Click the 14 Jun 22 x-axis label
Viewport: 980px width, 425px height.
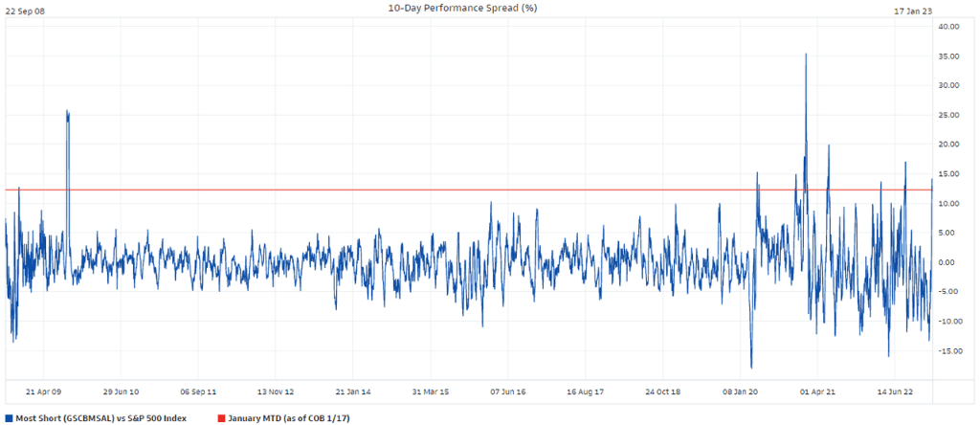[x=896, y=391]
